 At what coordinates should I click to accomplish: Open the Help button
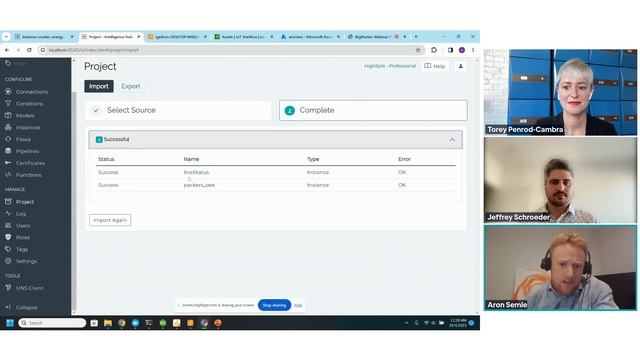click(435, 66)
